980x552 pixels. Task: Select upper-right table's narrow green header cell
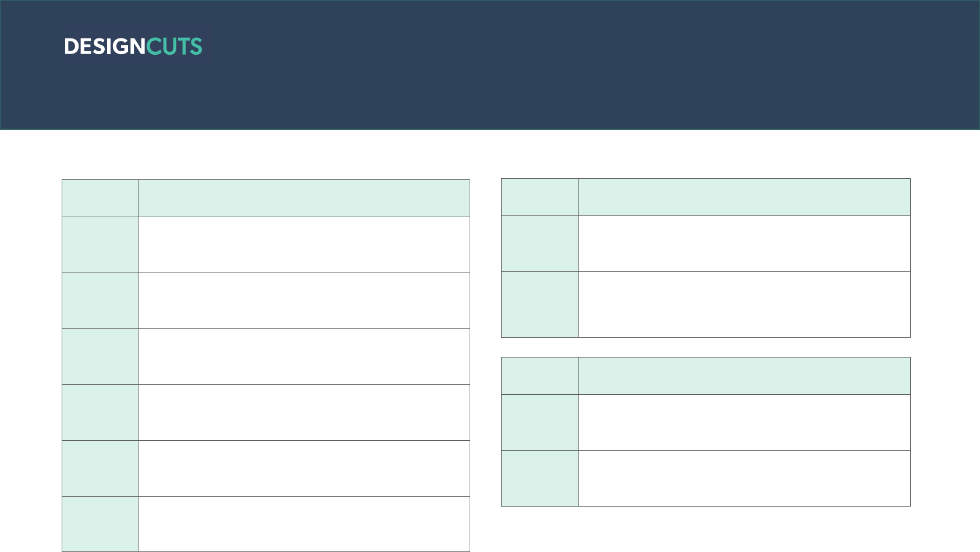[x=540, y=197]
